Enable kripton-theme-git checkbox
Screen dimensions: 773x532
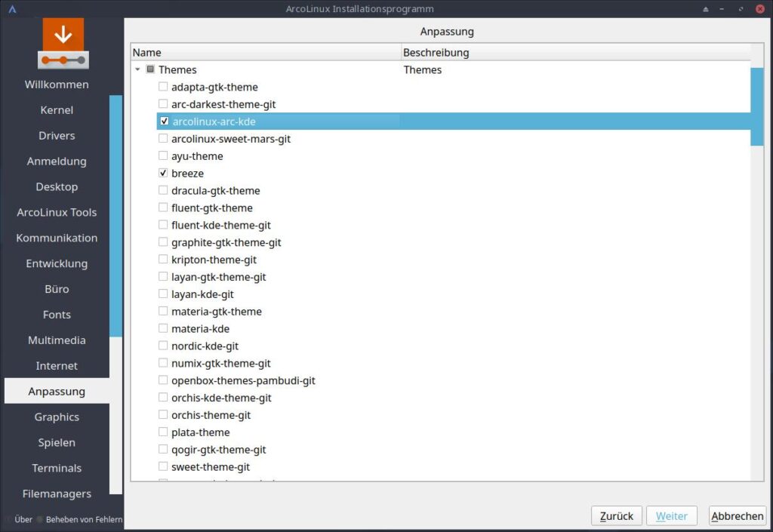click(x=163, y=259)
